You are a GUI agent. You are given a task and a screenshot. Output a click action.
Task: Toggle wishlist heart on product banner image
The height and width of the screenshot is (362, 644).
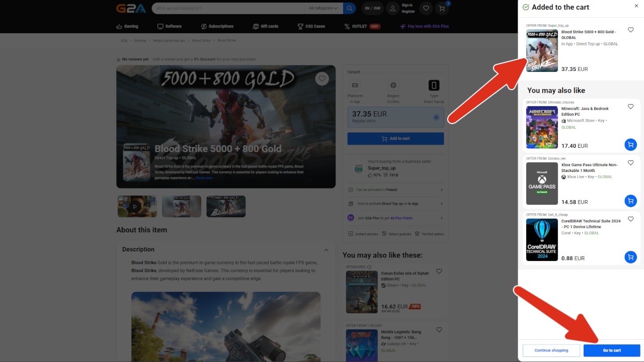322,78
